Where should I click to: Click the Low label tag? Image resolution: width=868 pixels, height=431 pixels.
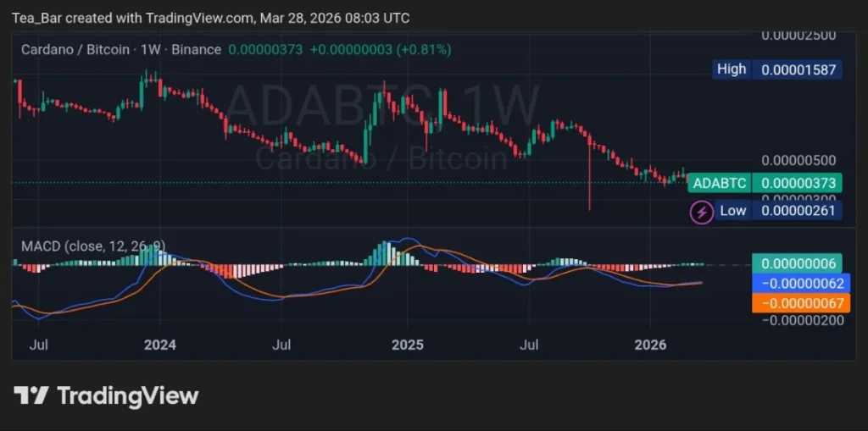pos(732,211)
